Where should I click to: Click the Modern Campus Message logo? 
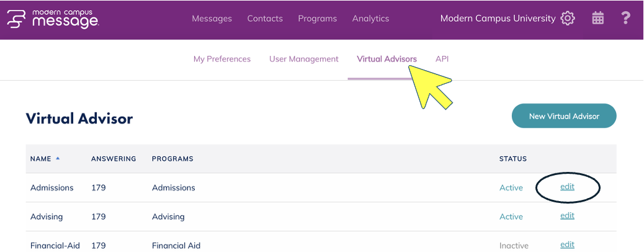pos(53,19)
